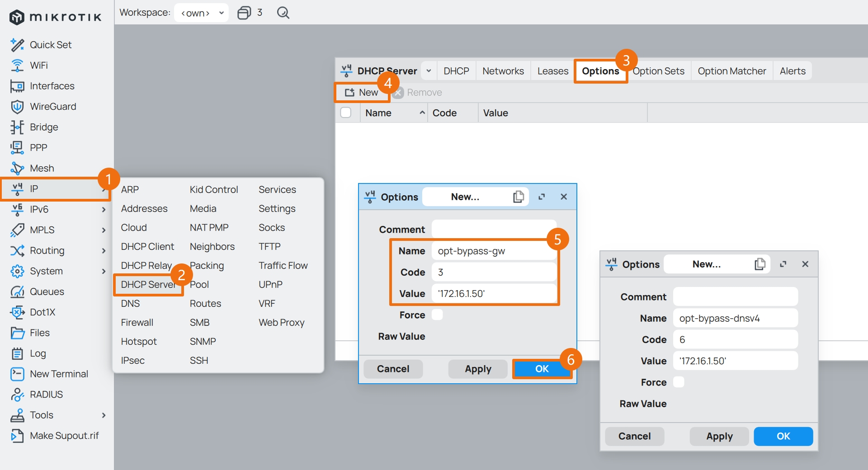The width and height of the screenshot is (868, 470).
Task: Open the Workspace dropdown
Action: click(201, 13)
